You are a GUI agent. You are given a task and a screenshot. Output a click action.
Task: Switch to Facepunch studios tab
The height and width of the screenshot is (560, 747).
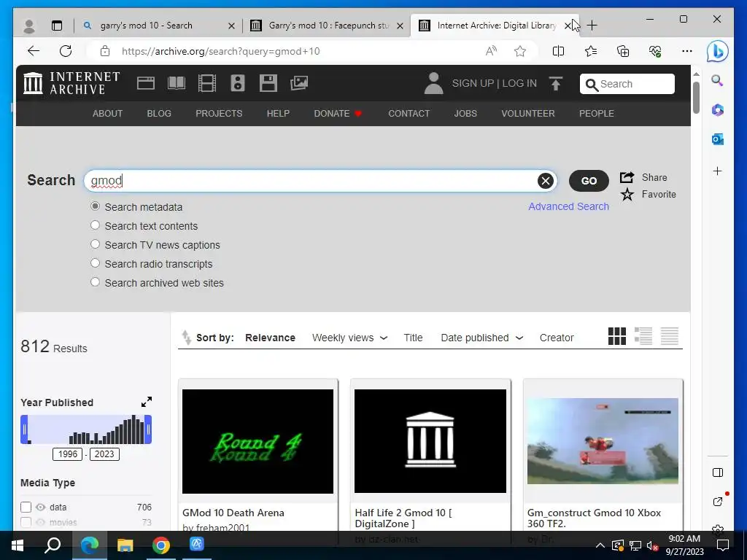328,26
